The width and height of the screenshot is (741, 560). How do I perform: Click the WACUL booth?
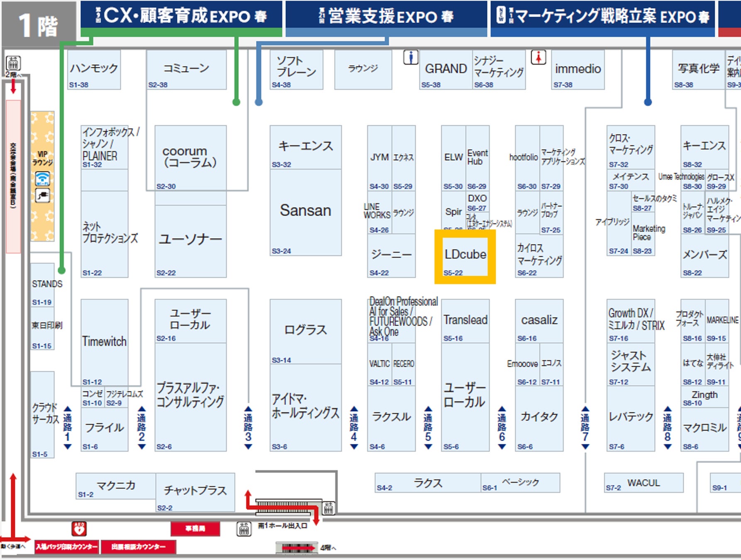[643, 483]
